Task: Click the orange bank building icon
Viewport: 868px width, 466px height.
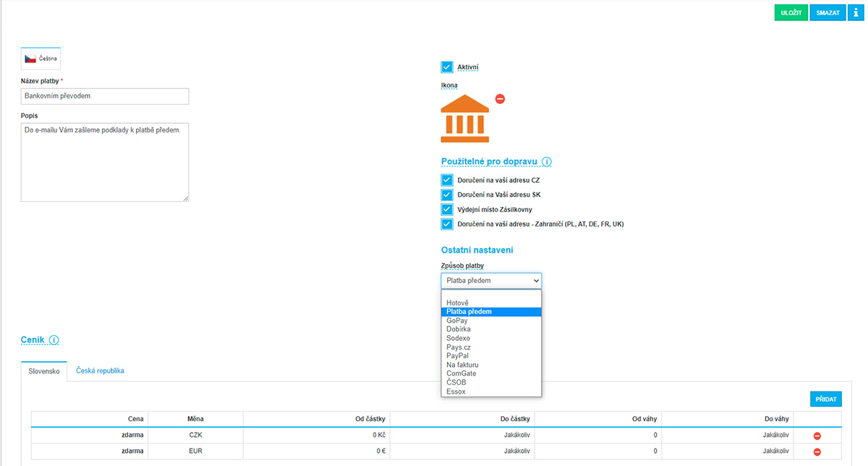Action: click(464, 118)
